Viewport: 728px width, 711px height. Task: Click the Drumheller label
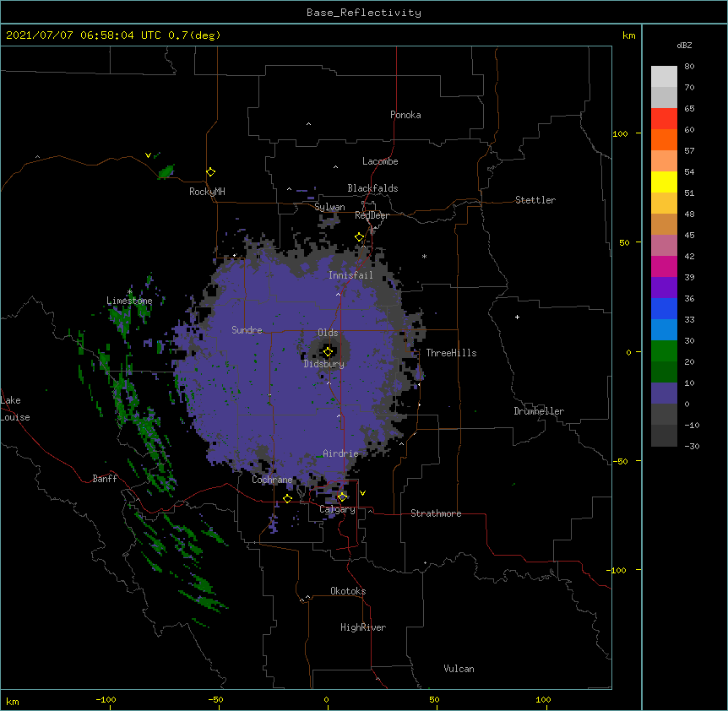point(539,411)
